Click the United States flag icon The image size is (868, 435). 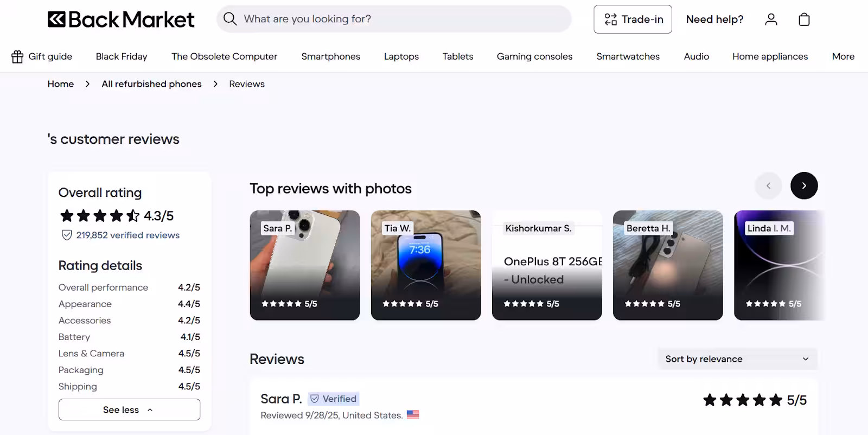coord(413,414)
